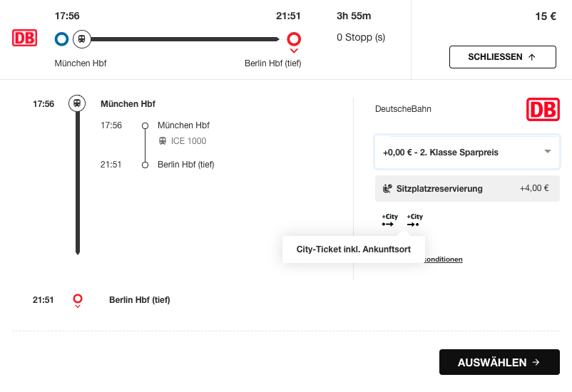Click the ICE 1000 train label
The image size is (572, 392).
click(x=188, y=141)
